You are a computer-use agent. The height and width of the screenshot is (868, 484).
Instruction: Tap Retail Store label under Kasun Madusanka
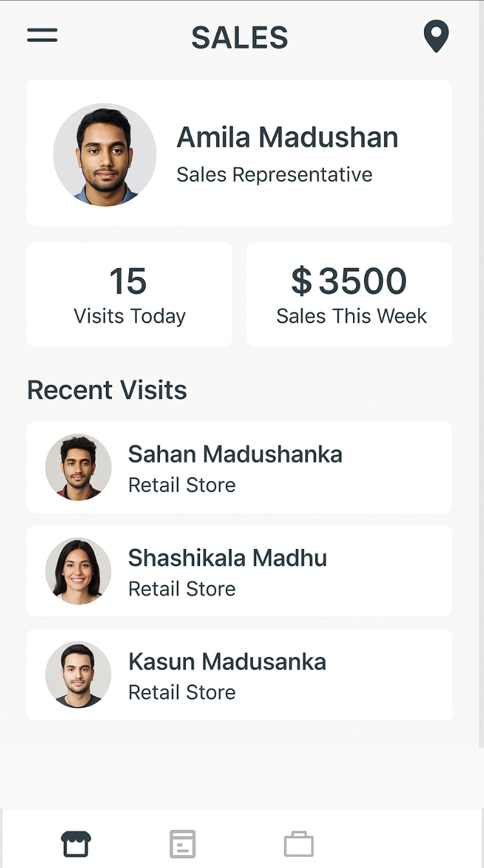pos(182,692)
